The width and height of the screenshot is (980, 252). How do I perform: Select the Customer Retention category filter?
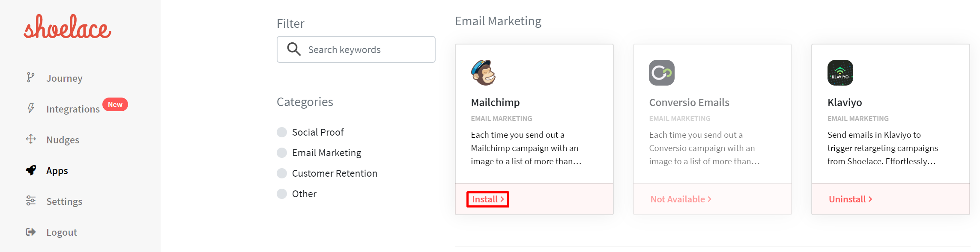coord(282,173)
